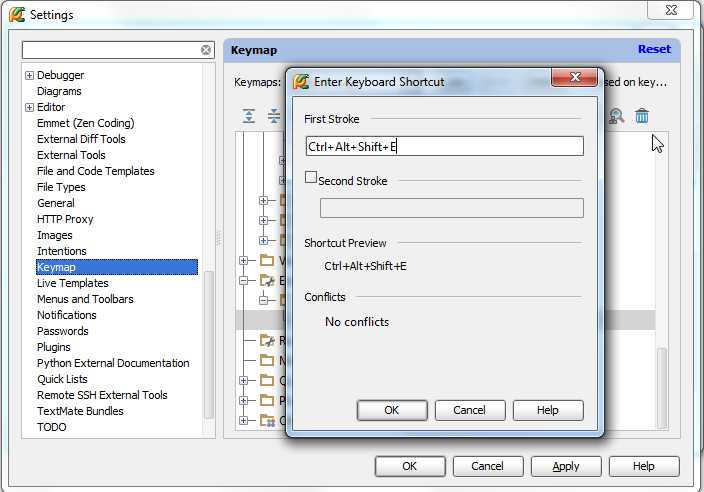Click the keymap tree vertical scrollbar

point(662,388)
